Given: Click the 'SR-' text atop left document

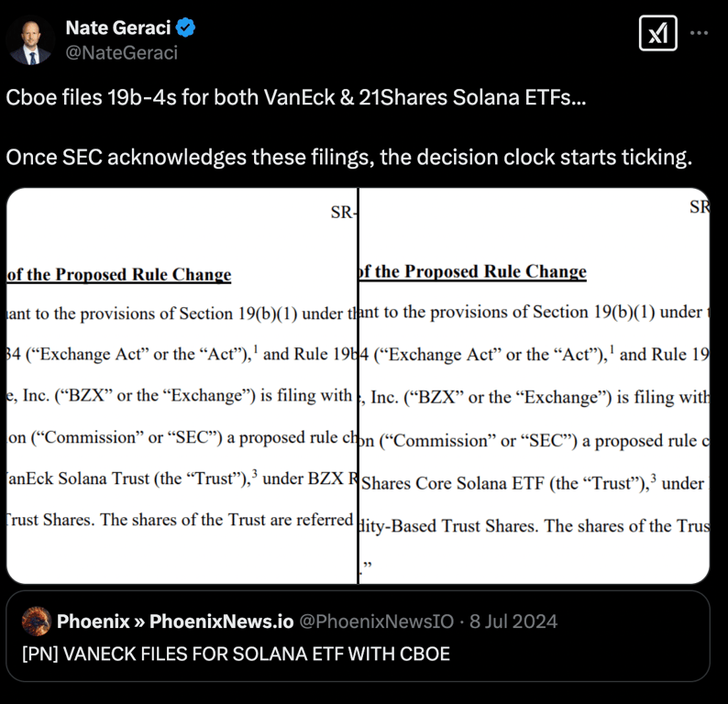Looking at the screenshot, I should (343, 213).
